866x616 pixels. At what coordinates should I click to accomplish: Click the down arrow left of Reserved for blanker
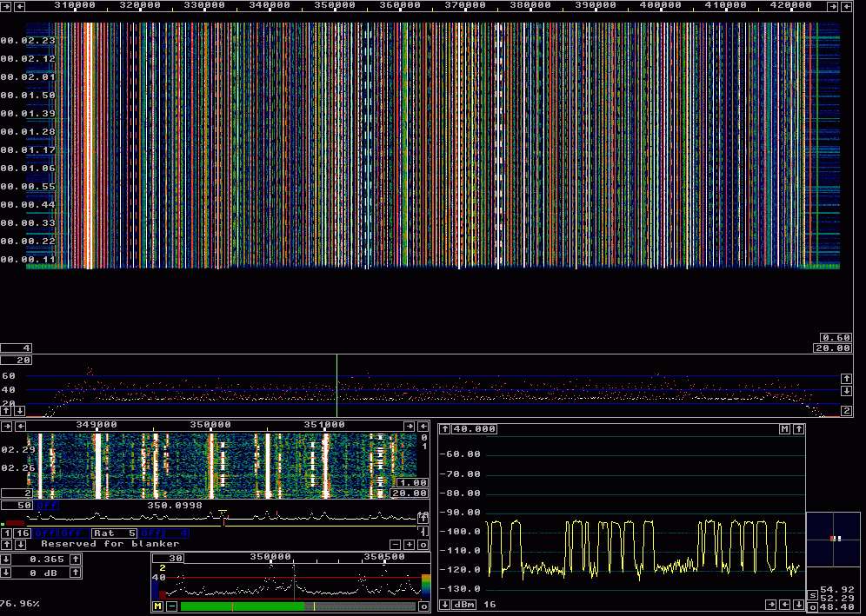(x=19, y=544)
